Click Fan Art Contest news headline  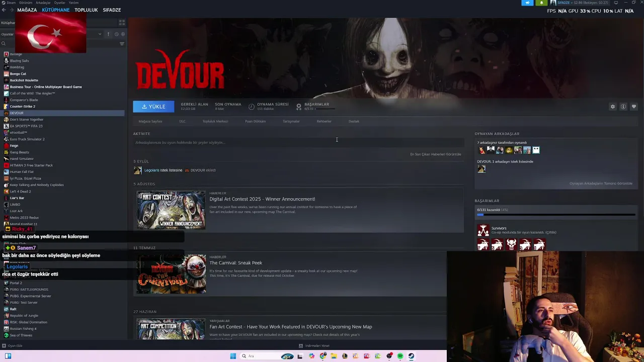coord(290,327)
